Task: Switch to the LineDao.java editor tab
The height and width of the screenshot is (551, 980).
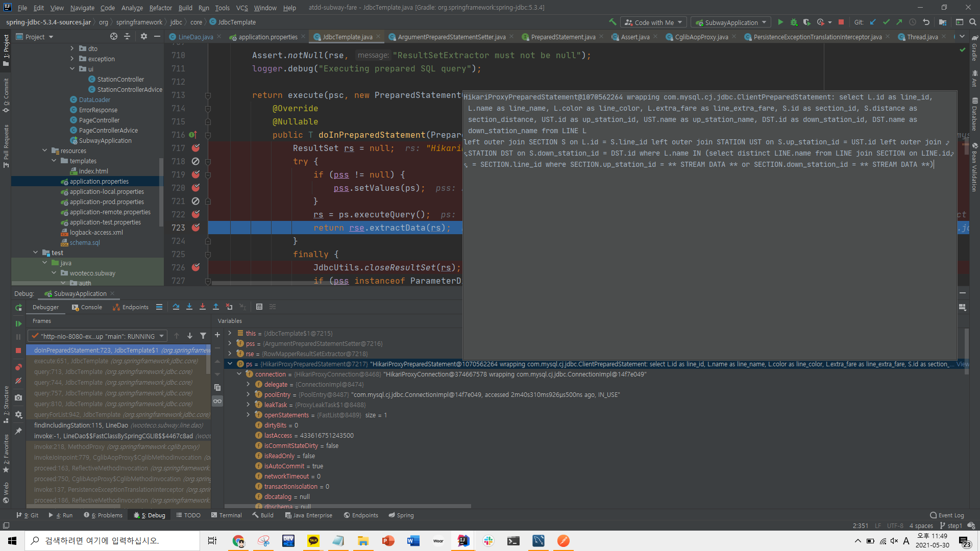Action: (195, 37)
